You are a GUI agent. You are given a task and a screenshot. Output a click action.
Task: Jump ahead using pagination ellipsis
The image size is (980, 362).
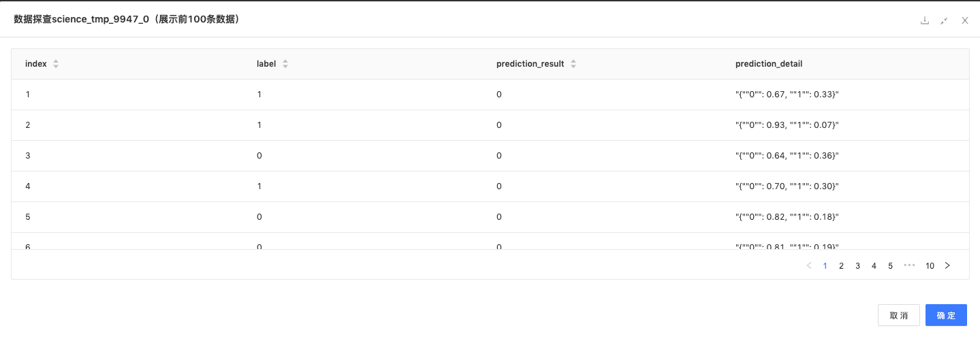tap(909, 266)
